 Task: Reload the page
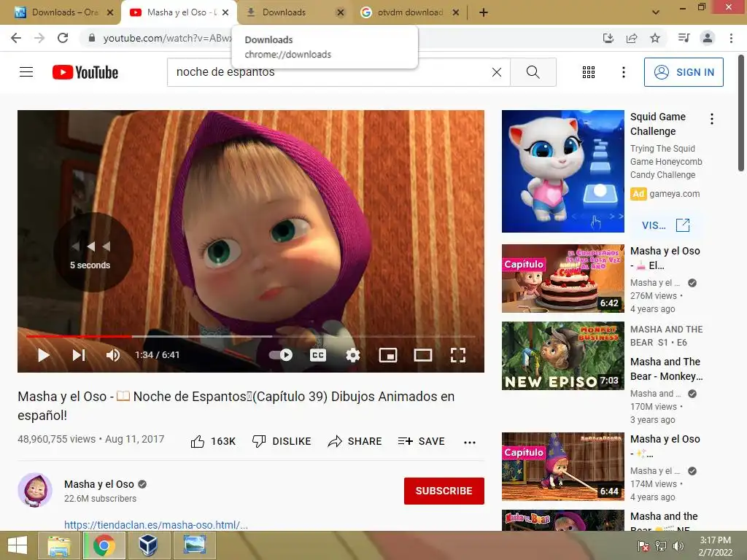coord(63,38)
